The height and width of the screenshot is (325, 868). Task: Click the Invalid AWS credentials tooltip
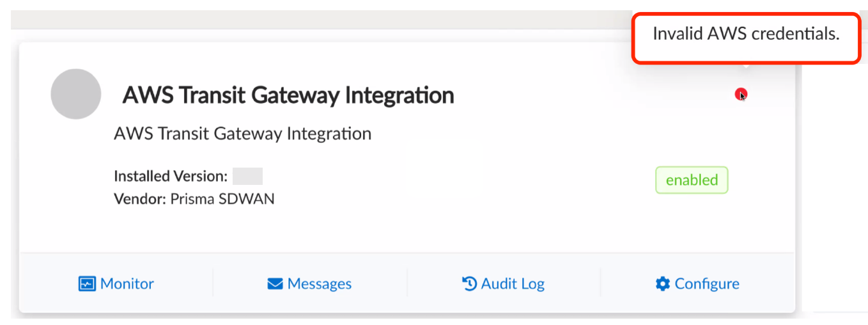[746, 35]
